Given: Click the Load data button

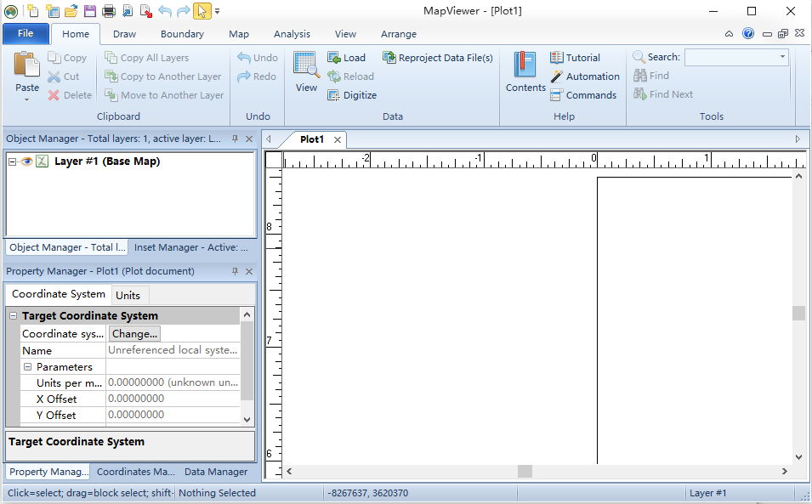Looking at the screenshot, I should 346,58.
